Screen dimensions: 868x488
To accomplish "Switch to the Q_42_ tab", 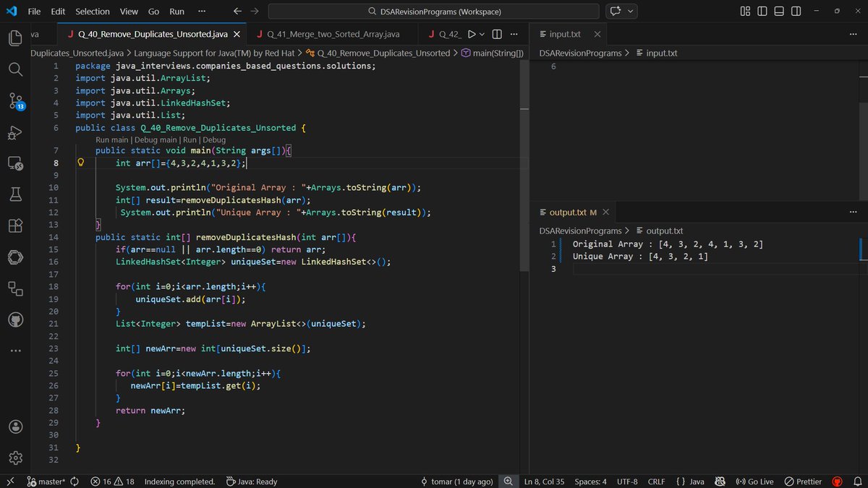I will 443,34.
